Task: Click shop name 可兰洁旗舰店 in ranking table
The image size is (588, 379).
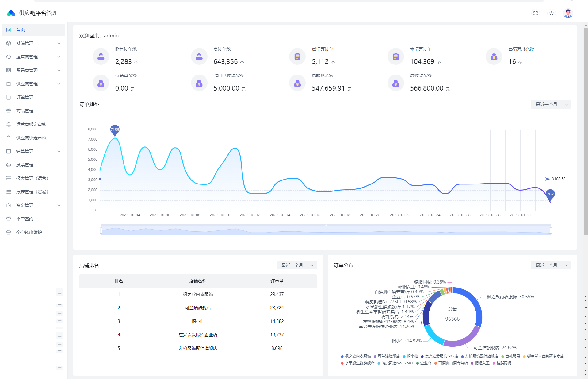Action: (x=198, y=308)
